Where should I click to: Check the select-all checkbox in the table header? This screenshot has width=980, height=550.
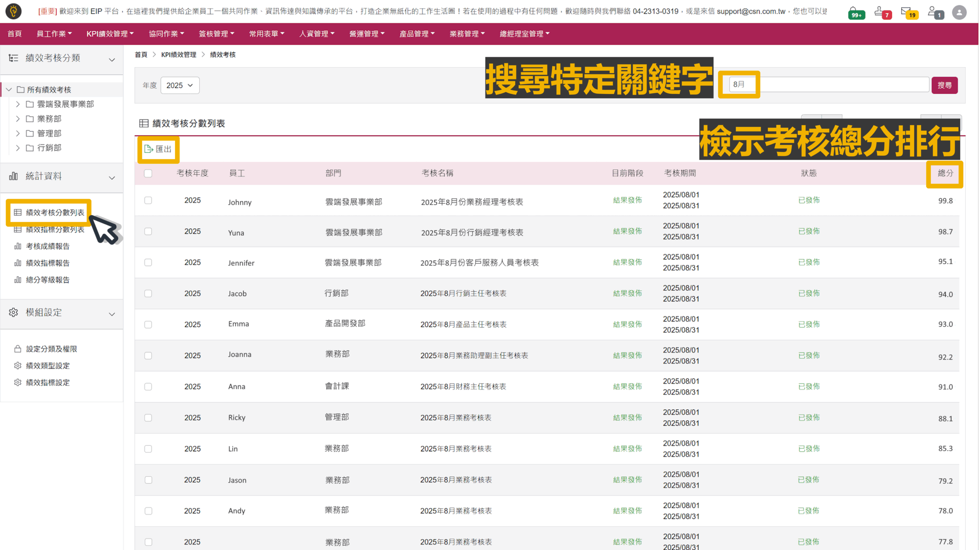148,173
